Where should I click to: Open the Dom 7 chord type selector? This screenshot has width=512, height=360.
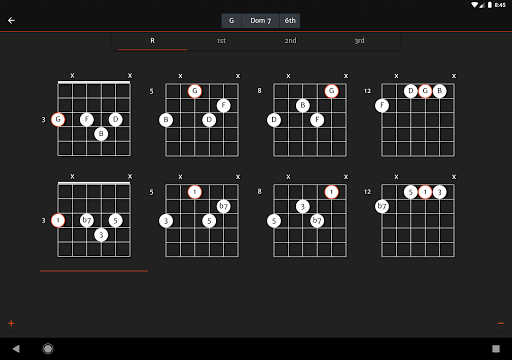click(260, 21)
